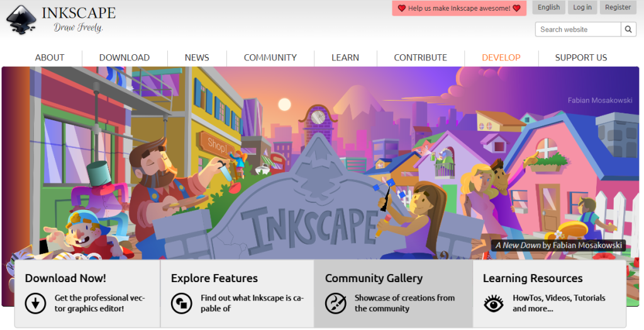This screenshot has width=644, height=330.
Task: Click 'HowTos, Videos, Tutorials and more...' text
Action: tap(559, 304)
